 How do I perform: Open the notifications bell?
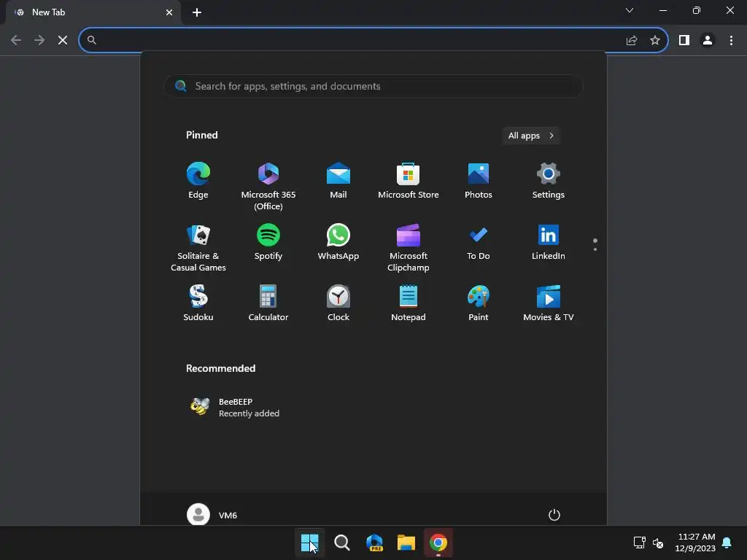coord(727,542)
